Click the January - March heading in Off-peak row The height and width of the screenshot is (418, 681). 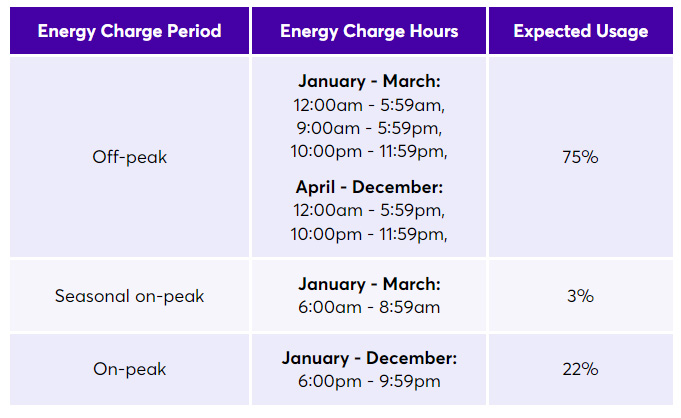(x=369, y=82)
